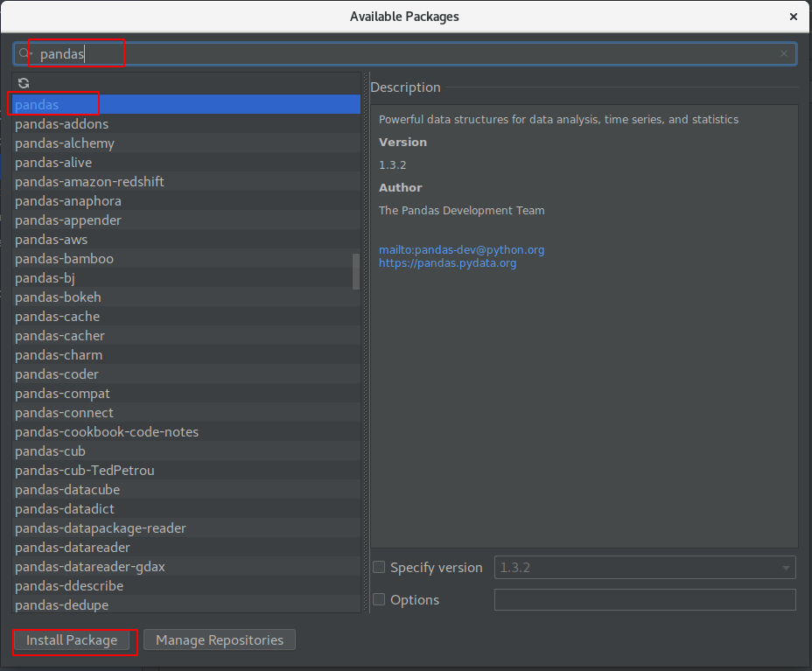Image resolution: width=812 pixels, height=671 pixels.
Task: Select pandas-bj package
Action: (x=186, y=277)
